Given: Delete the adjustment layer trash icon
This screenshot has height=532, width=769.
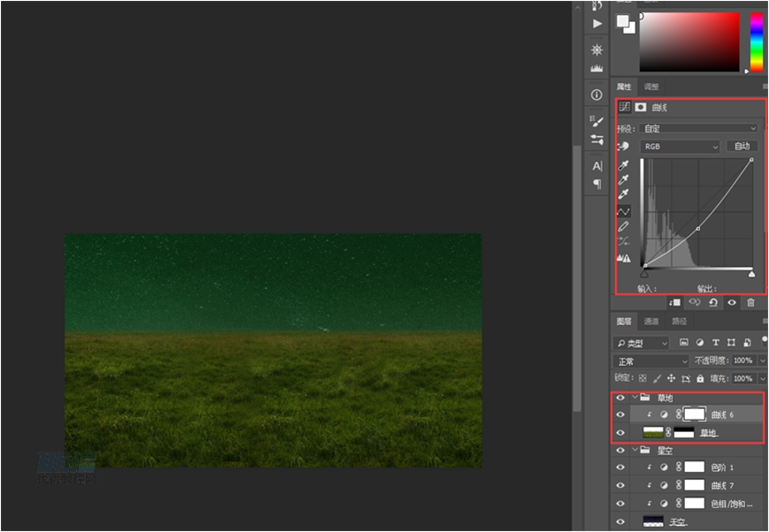Looking at the screenshot, I should point(750,302).
